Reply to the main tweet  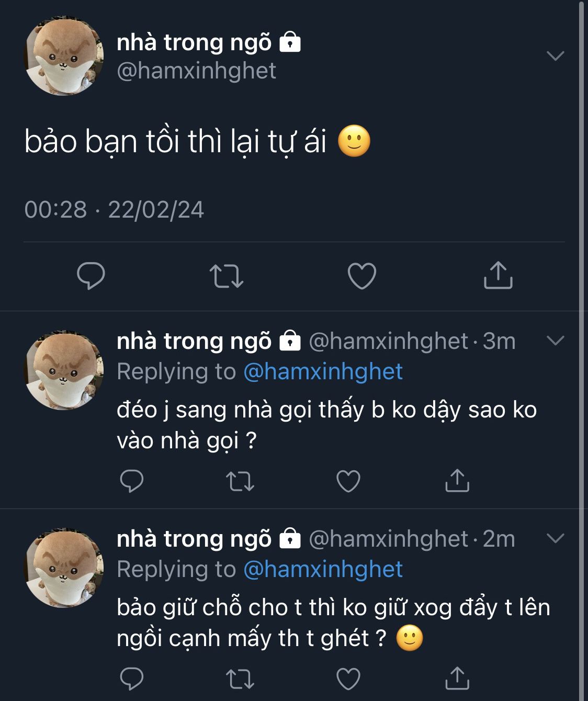[x=91, y=276]
